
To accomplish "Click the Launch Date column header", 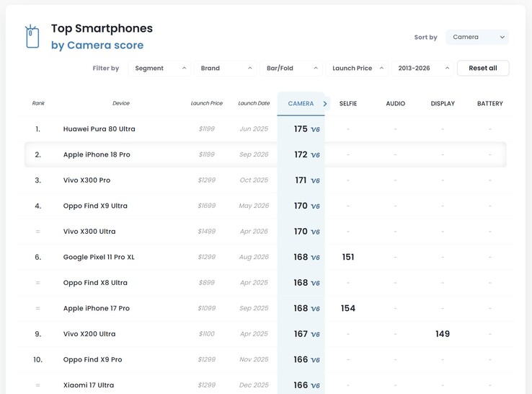I will click(x=254, y=103).
